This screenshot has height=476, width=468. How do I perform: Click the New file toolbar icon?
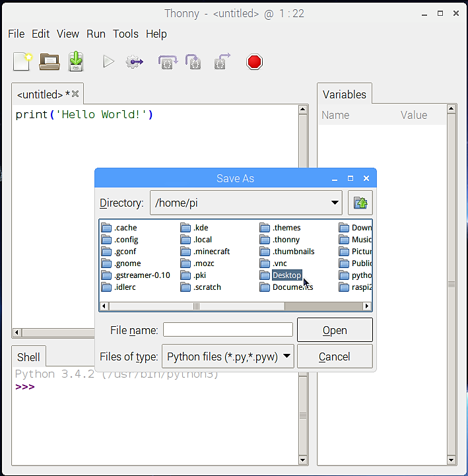22,61
